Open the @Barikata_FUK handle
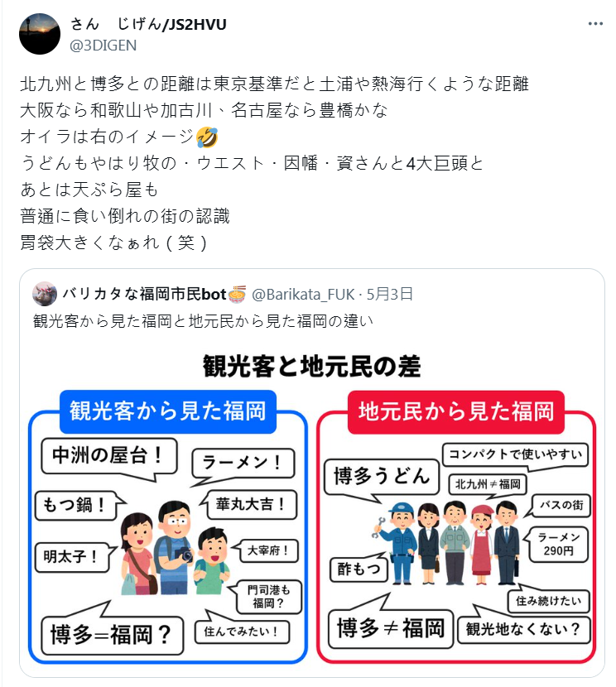 303,294
